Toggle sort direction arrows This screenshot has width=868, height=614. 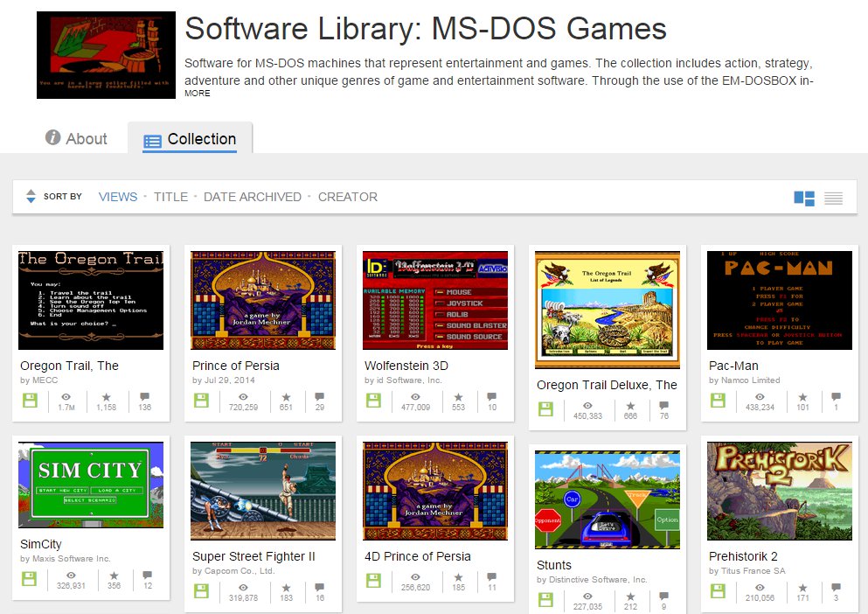click(x=31, y=196)
